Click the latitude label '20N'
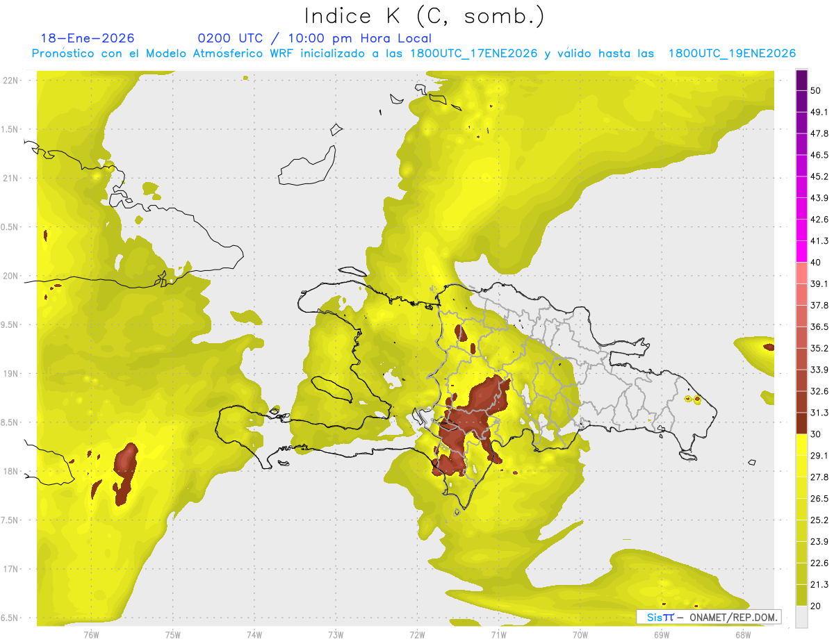The height and width of the screenshot is (644, 834). tap(11, 276)
